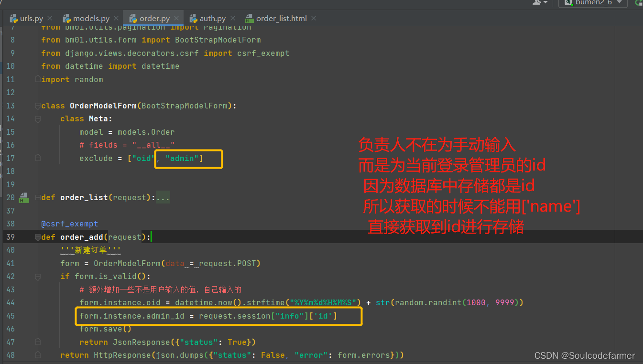Click 'form.instance.admin_id' text
This screenshot has width=643, height=364.
pos(132,316)
